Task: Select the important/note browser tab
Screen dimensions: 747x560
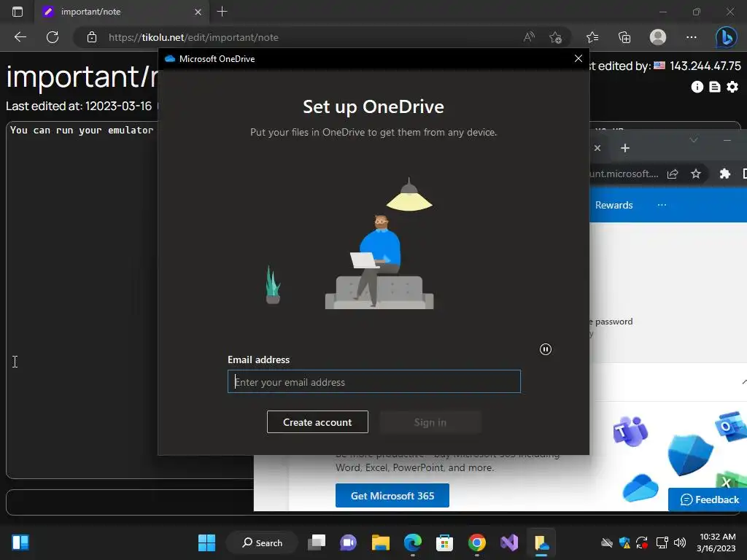Action: tap(122, 12)
